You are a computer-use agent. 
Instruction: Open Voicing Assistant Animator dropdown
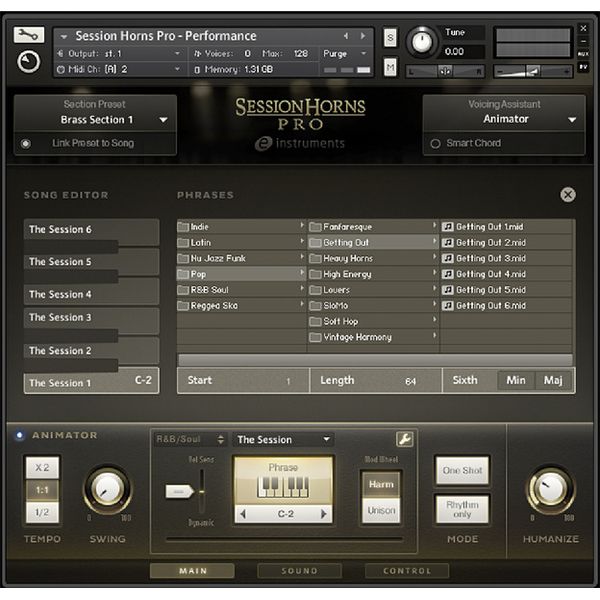coord(504,119)
